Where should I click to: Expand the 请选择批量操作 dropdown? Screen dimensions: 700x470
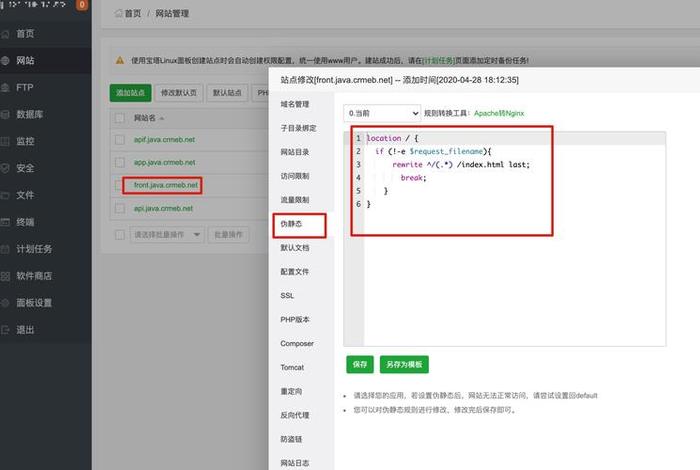167,235
